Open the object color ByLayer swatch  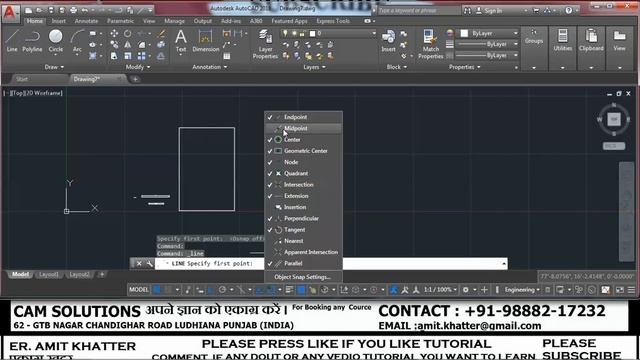[464, 33]
